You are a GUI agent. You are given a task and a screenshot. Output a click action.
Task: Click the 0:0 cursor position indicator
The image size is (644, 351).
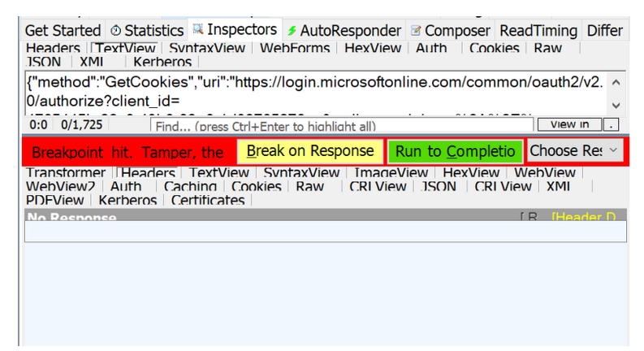click(38, 124)
